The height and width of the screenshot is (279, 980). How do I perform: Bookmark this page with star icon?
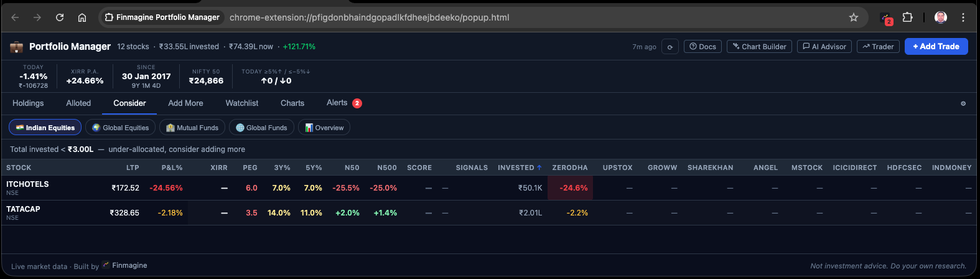[x=854, y=17]
